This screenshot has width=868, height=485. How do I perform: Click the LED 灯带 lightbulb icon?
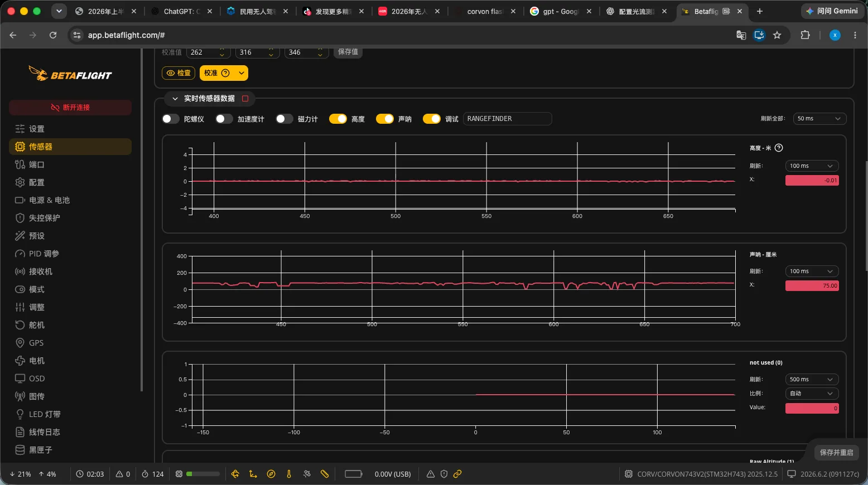pos(20,414)
